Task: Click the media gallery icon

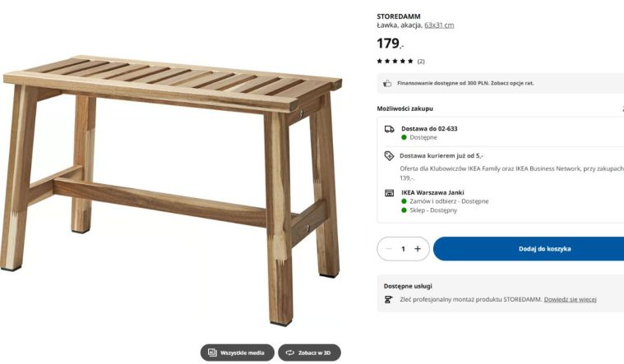Action: point(212,352)
